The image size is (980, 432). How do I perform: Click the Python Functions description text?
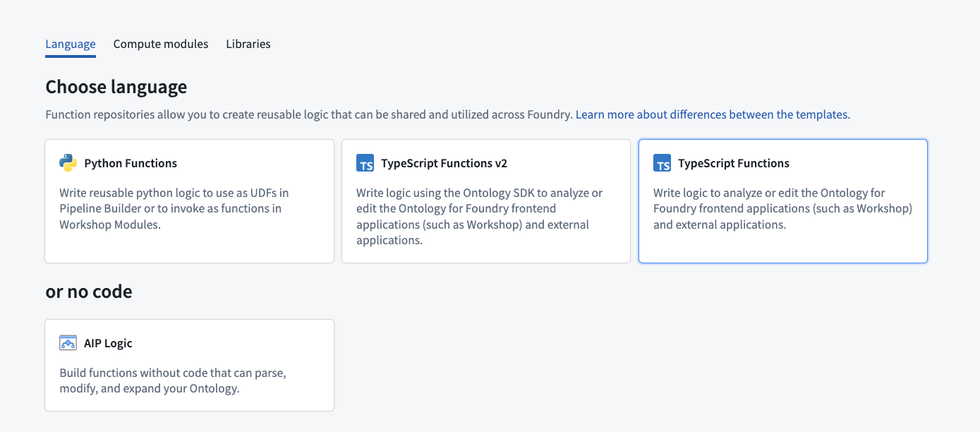click(174, 208)
